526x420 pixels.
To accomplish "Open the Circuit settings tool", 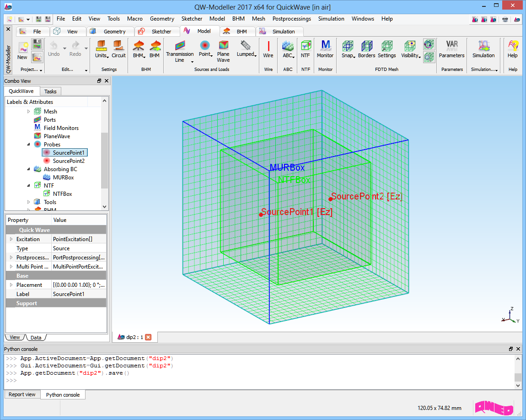I will pyautogui.click(x=118, y=49).
